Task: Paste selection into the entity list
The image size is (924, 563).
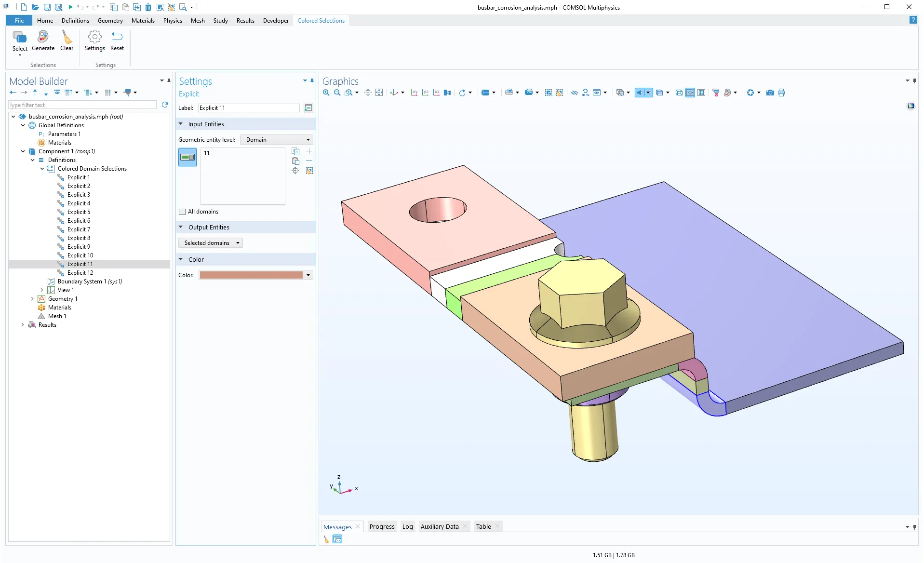Action: click(x=295, y=161)
